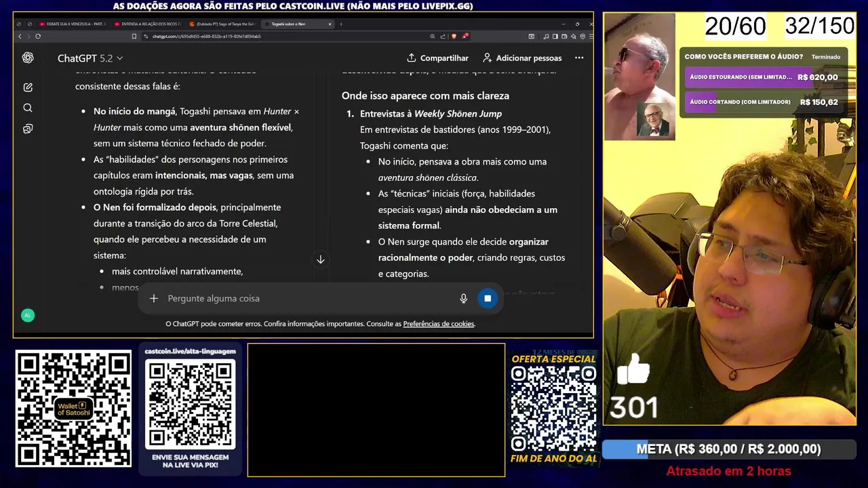Focus the 'Pergunte alguma coisa' input field
Viewport: 868px width, 488px height.
[x=309, y=298]
